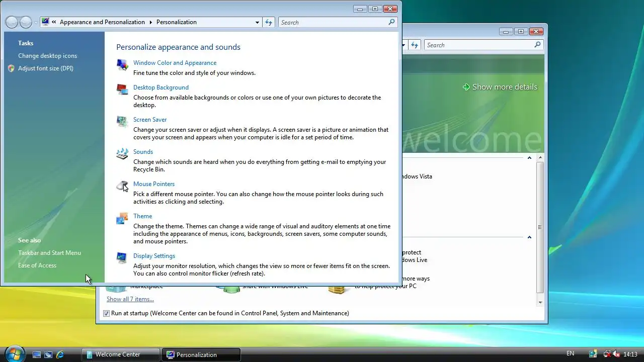Viewport: 644px width, 362px height.
Task: Click the EN language indicator in taskbar
Action: coord(570,354)
